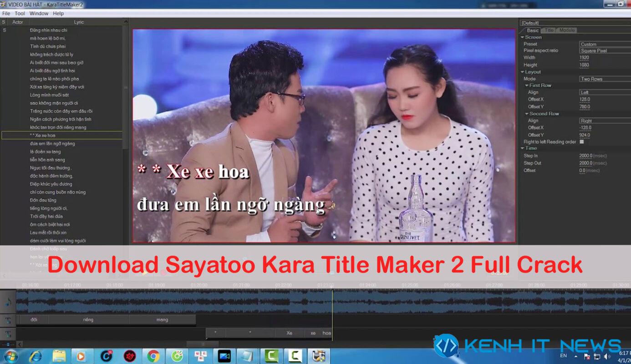The image size is (631, 364).
Task: Select timeline clip 'Xe'
Action: [290, 333]
